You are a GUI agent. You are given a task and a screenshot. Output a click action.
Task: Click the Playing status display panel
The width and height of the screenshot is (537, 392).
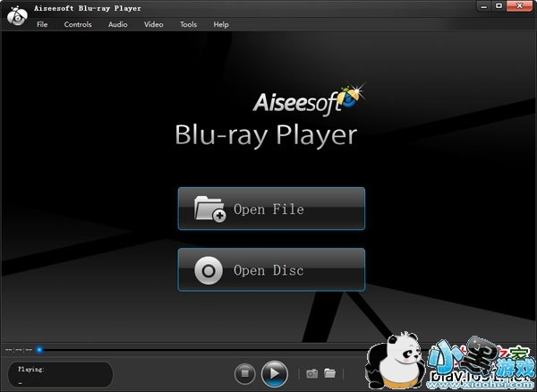tap(60, 375)
